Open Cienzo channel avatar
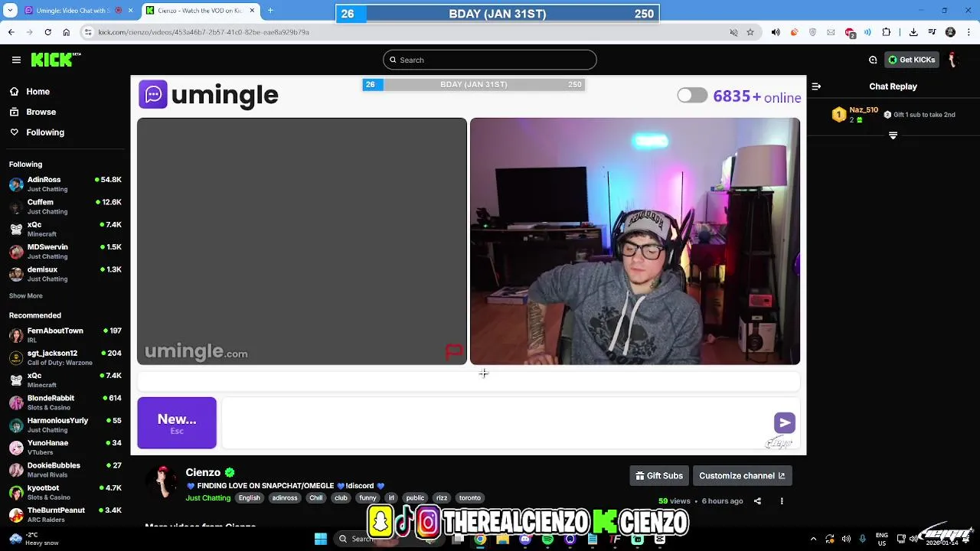This screenshot has height=551, width=980. click(162, 482)
